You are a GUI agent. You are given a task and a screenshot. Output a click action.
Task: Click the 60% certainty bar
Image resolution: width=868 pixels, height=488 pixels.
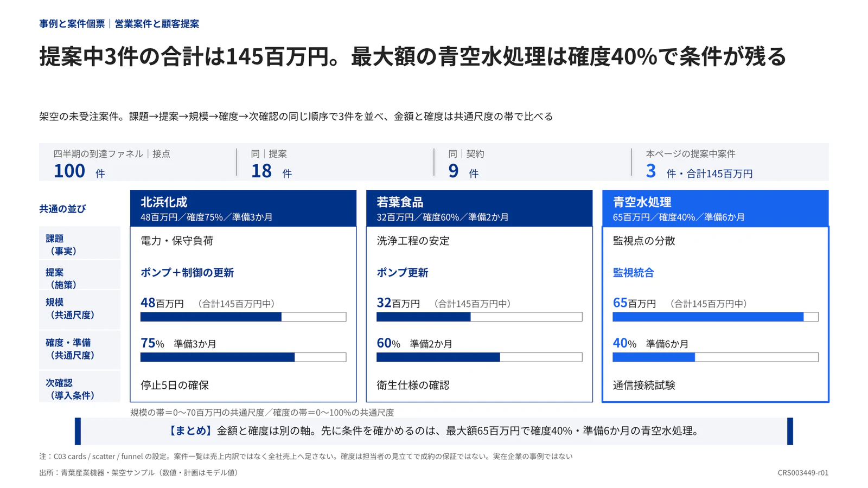coord(479,357)
